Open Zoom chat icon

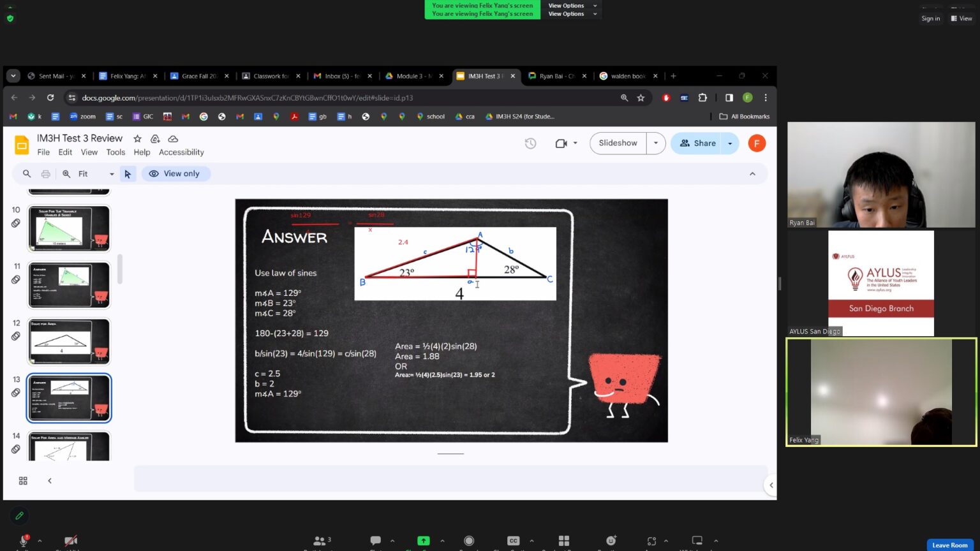coord(375,541)
